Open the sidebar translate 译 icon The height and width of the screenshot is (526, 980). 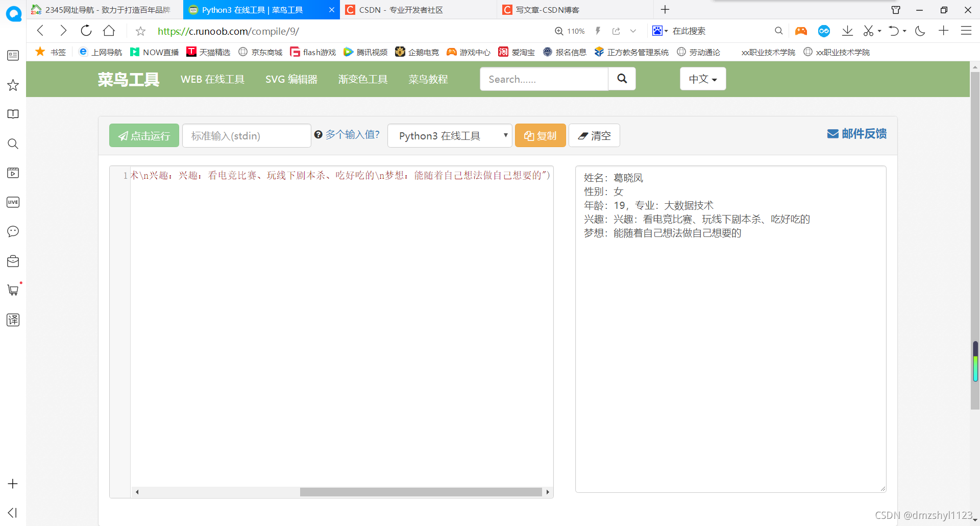pyautogui.click(x=13, y=320)
